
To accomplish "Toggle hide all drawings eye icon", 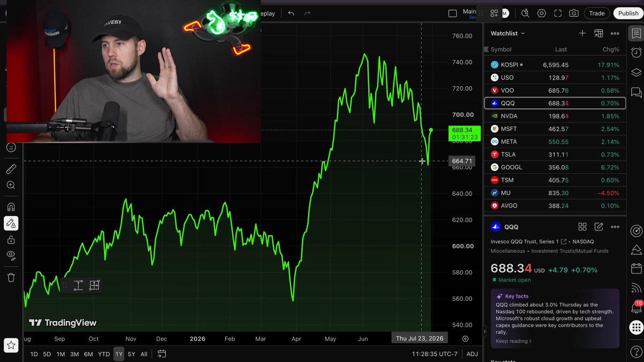I will (11, 255).
